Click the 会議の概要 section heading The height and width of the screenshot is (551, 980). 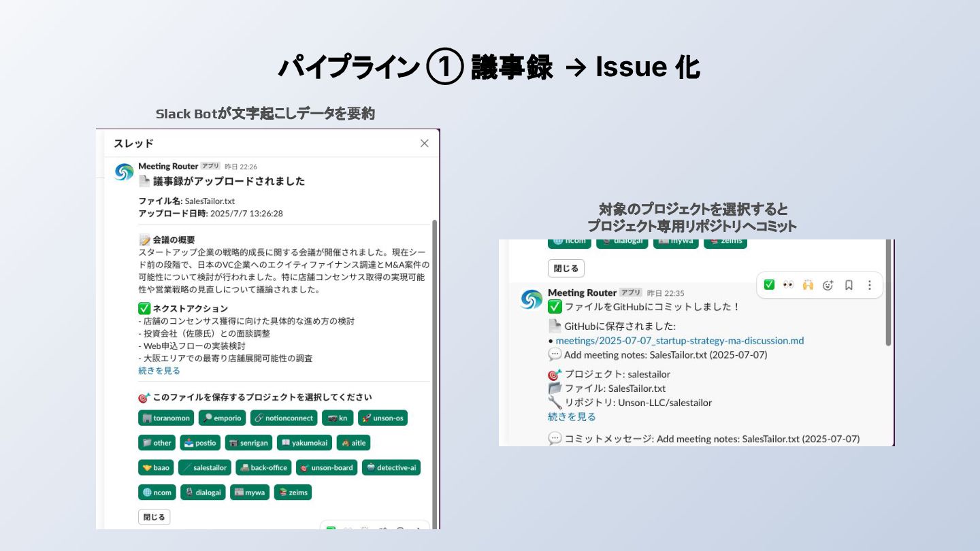coord(174,239)
